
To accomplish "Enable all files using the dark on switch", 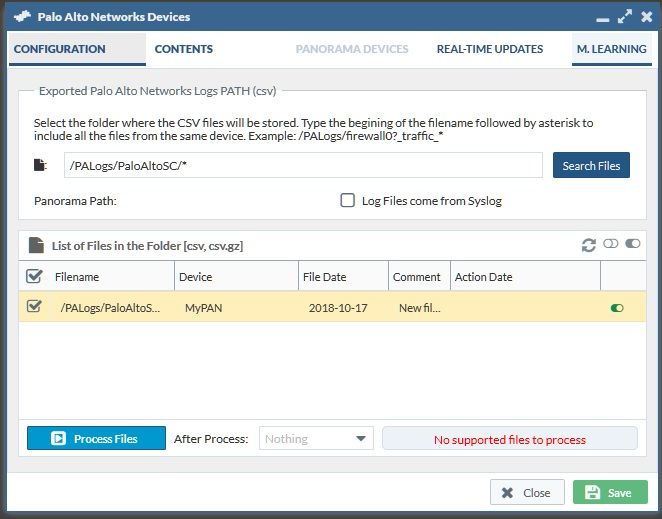I will [632, 244].
